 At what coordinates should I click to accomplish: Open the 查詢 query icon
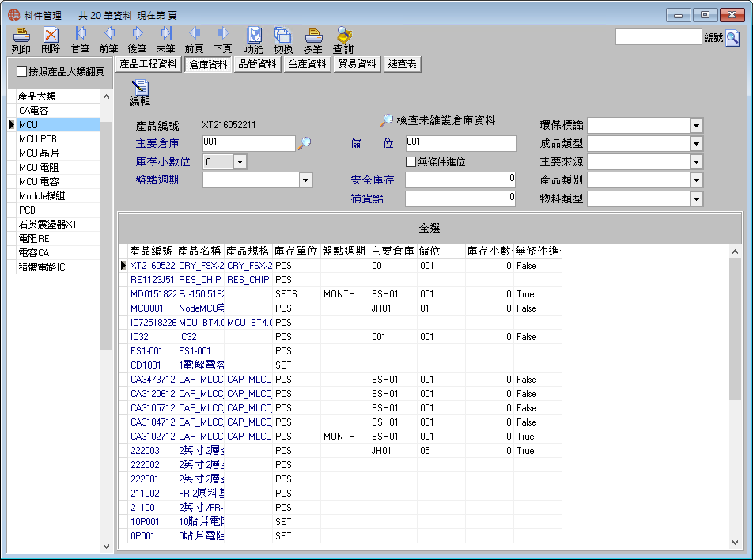tap(343, 40)
